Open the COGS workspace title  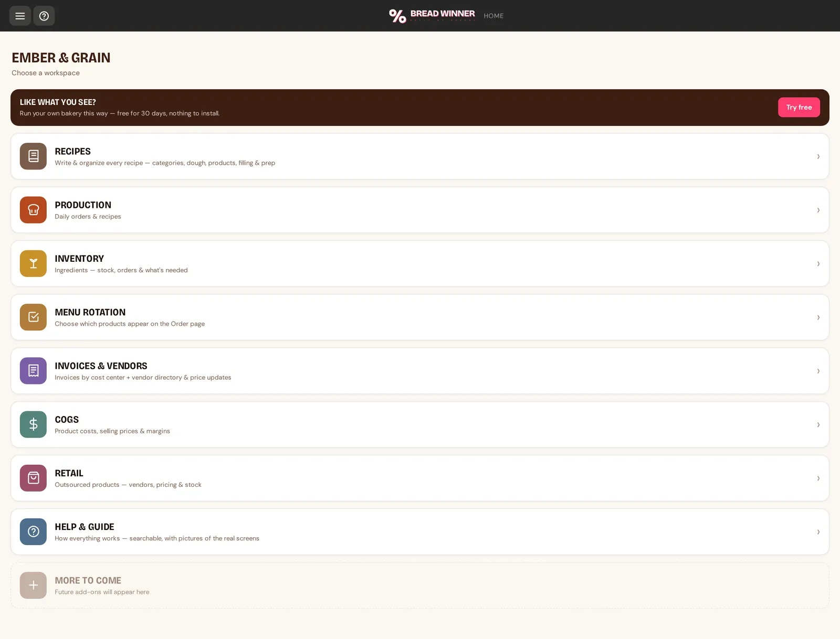point(67,419)
